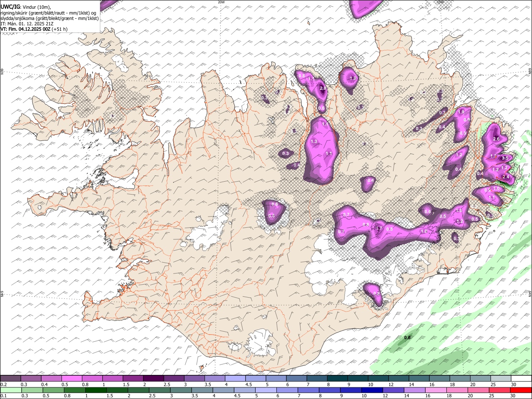The image size is (532, 399).
Task: Click the '2.4' snowfall value on east coast
Action: [506, 177]
